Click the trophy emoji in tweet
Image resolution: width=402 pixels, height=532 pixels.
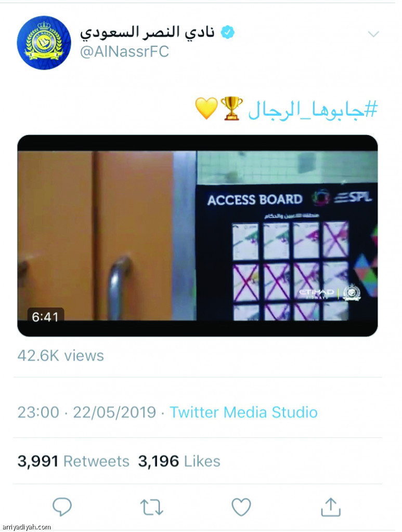coord(231,108)
